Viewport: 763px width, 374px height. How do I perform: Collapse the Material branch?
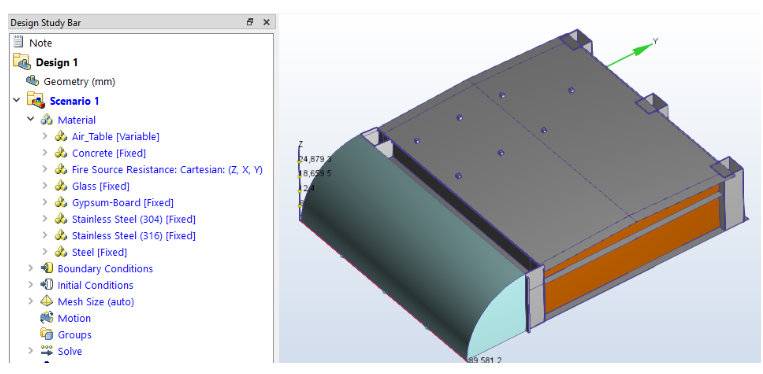click(x=31, y=119)
